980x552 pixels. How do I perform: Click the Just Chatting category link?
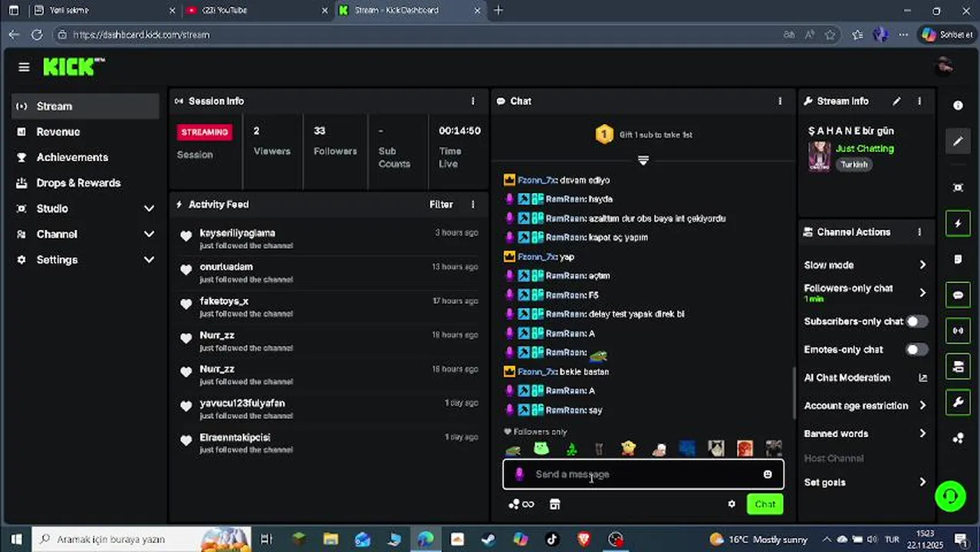(x=864, y=149)
